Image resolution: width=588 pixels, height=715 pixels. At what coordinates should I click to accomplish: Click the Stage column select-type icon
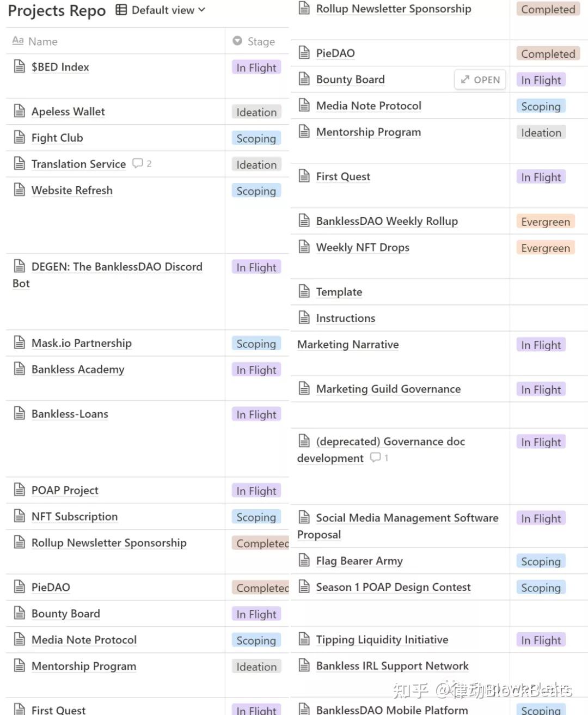coord(237,41)
